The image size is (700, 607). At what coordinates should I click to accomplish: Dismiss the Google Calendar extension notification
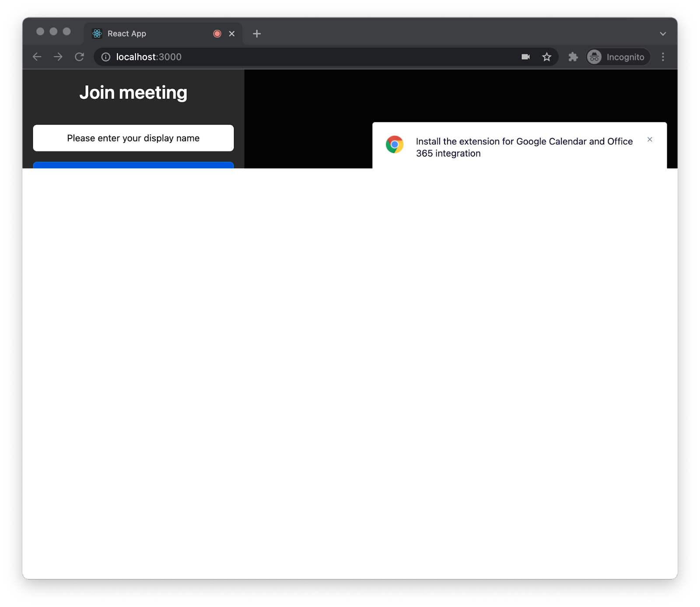(x=650, y=140)
